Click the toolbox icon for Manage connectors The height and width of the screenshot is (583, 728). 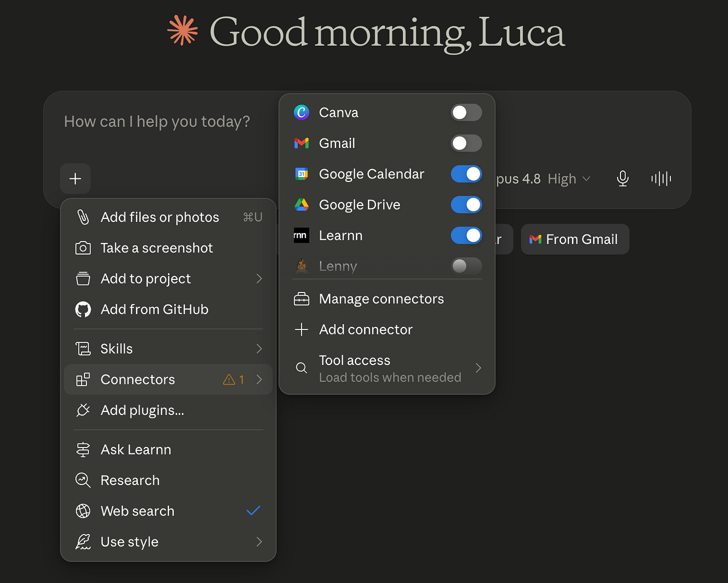[301, 299]
